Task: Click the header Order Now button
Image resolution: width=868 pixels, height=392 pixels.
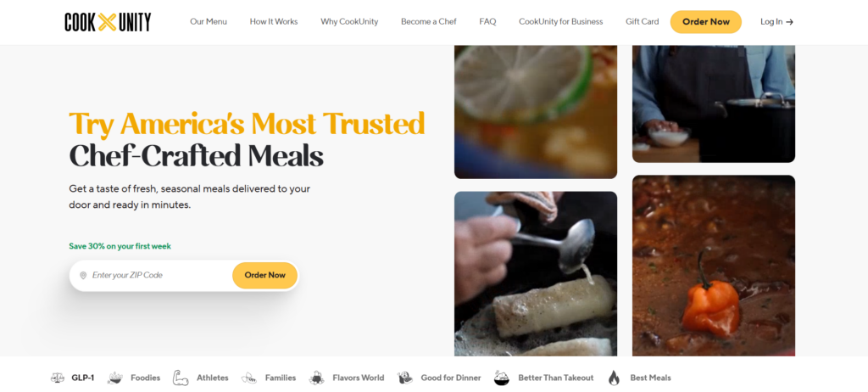Action: 706,21
